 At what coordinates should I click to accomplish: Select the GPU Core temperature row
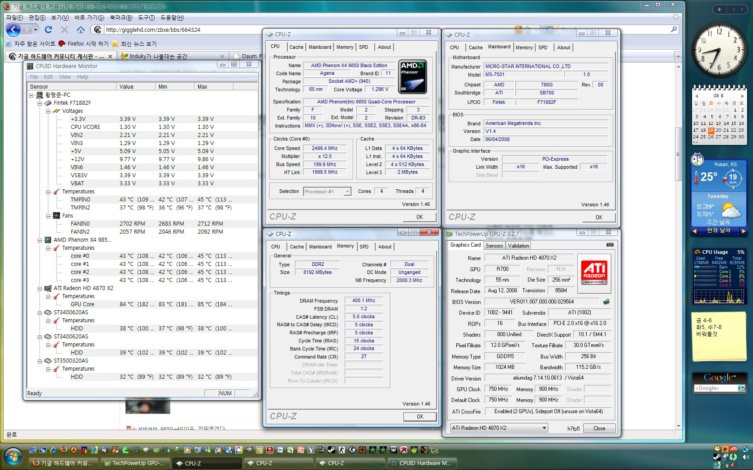click(x=143, y=304)
